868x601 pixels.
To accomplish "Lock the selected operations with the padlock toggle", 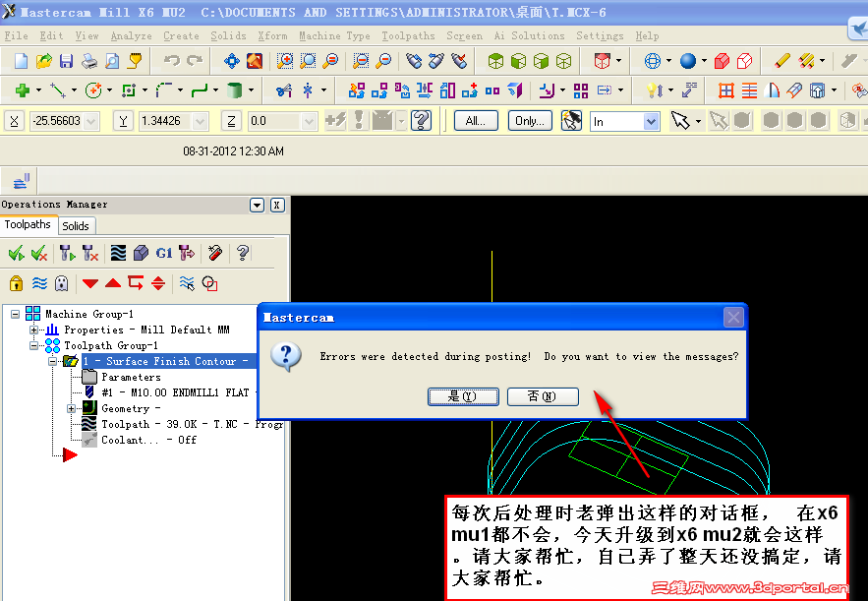I will [15, 283].
